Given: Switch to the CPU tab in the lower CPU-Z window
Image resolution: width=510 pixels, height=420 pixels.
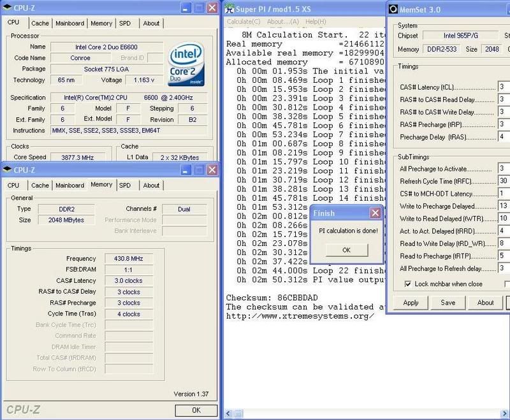Looking at the screenshot, I should pos(13,185).
